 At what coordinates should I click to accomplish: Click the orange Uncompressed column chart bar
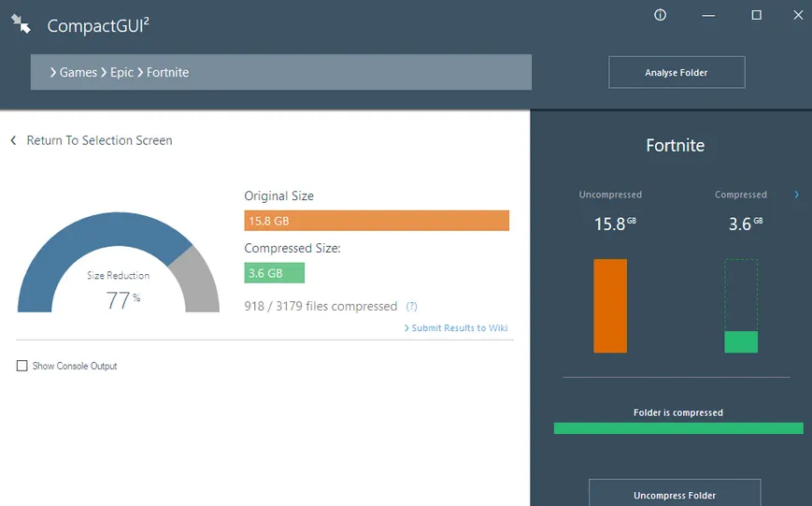click(610, 306)
